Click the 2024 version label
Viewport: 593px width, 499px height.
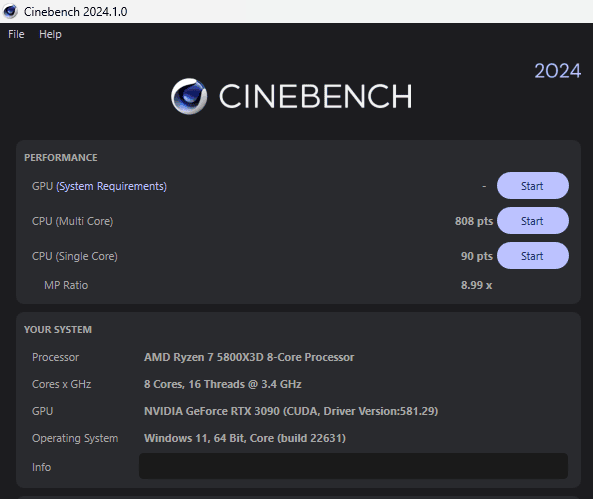point(557,71)
